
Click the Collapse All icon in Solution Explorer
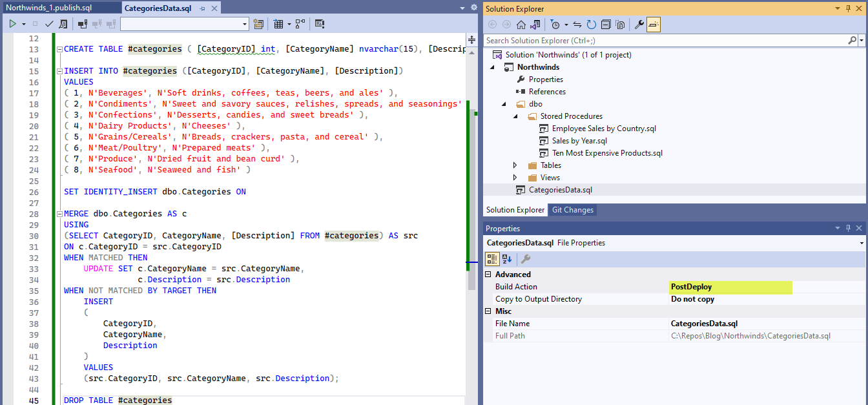click(606, 24)
